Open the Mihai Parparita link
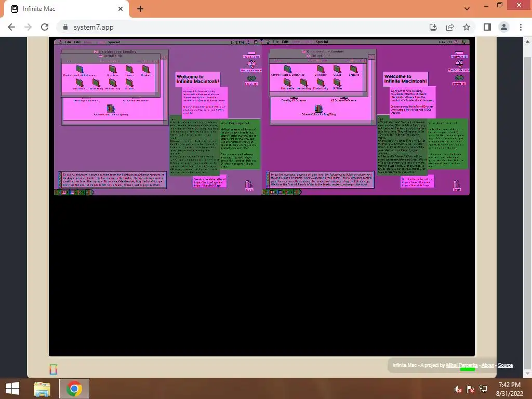 462,365
